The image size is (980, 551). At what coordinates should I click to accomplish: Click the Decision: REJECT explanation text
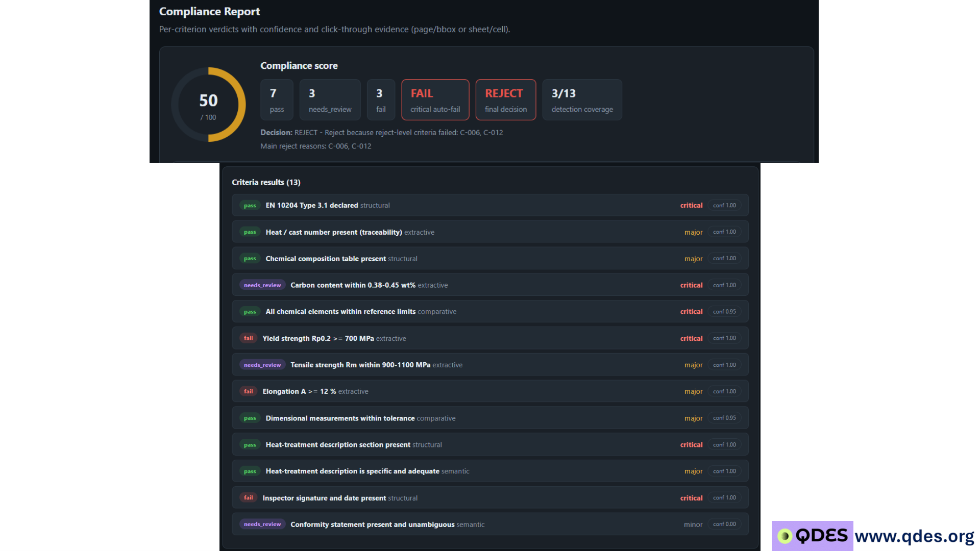(381, 132)
